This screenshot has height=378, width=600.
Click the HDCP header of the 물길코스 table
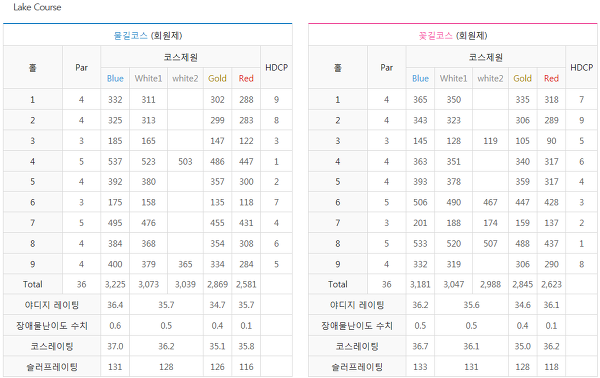click(x=276, y=68)
